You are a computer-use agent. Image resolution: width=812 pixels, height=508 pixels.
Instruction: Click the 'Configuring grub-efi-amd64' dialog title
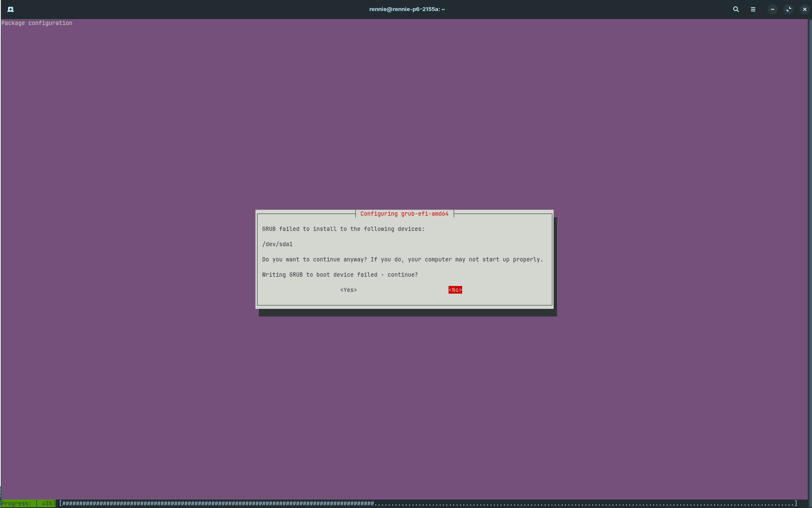point(404,214)
